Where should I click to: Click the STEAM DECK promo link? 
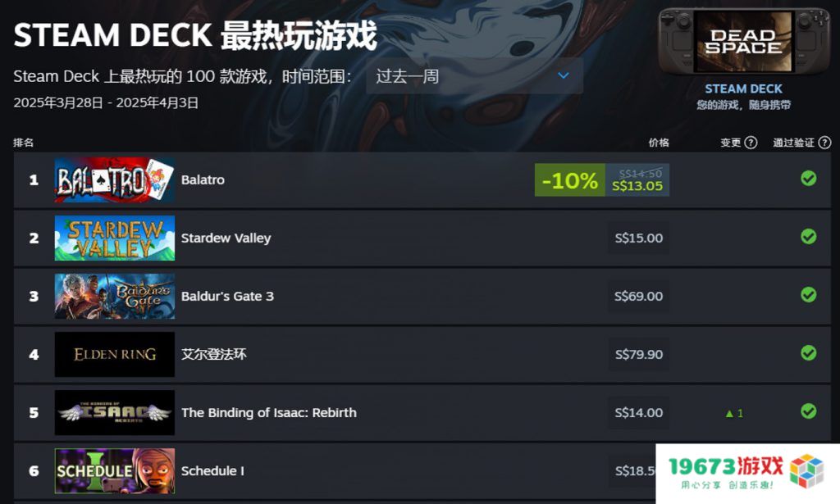click(743, 89)
